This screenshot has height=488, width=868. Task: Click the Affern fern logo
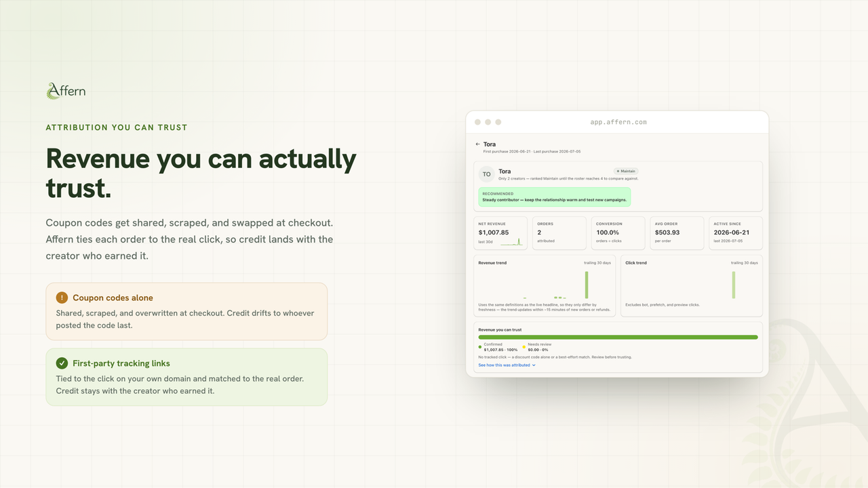click(x=66, y=91)
